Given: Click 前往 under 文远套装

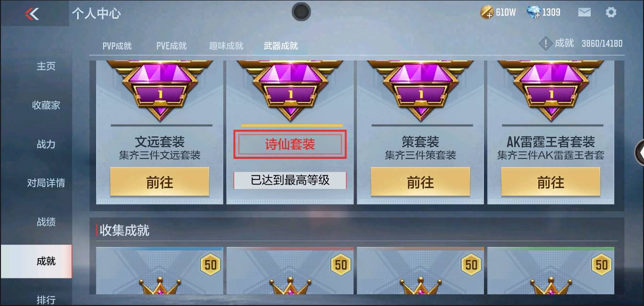Looking at the screenshot, I should click(160, 182).
